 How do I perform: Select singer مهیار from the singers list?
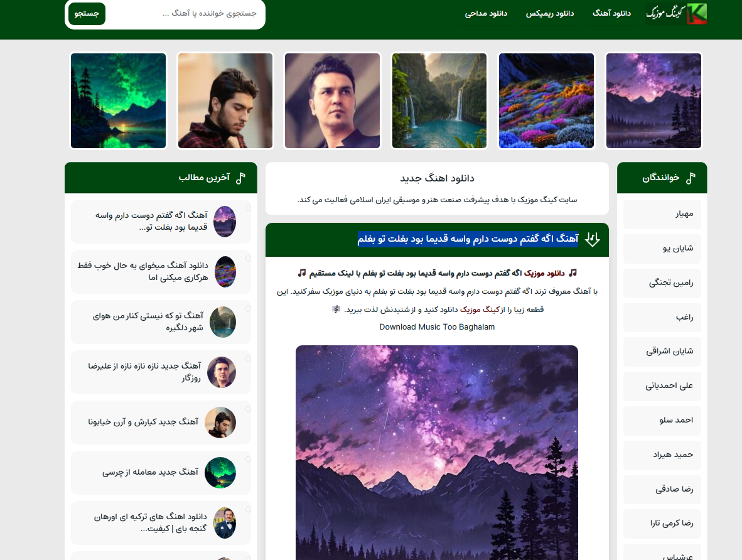coord(662,214)
